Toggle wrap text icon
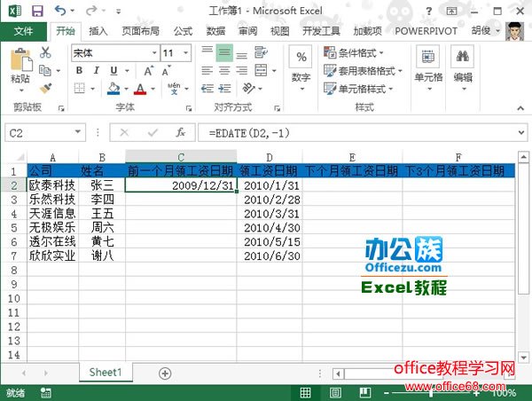This screenshot has width=532, height=401. click(x=261, y=52)
